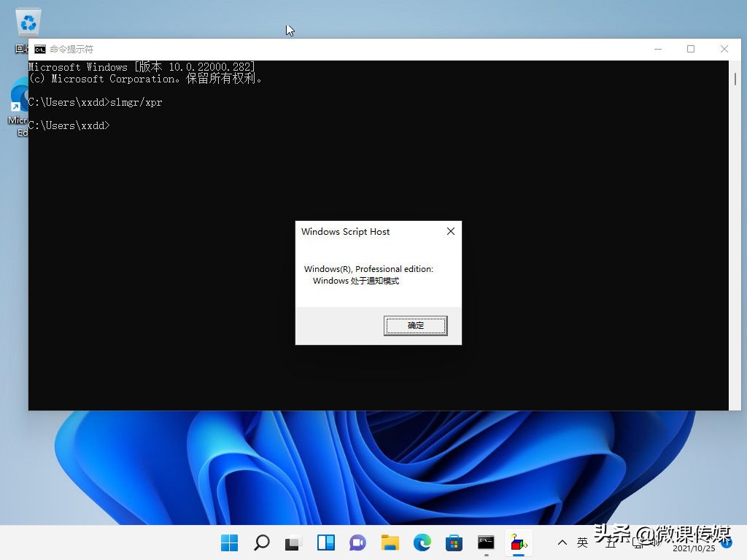Click the 'Windows 处于通知模式' message text
Screen dimensions: 747x560
click(x=356, y=281)
